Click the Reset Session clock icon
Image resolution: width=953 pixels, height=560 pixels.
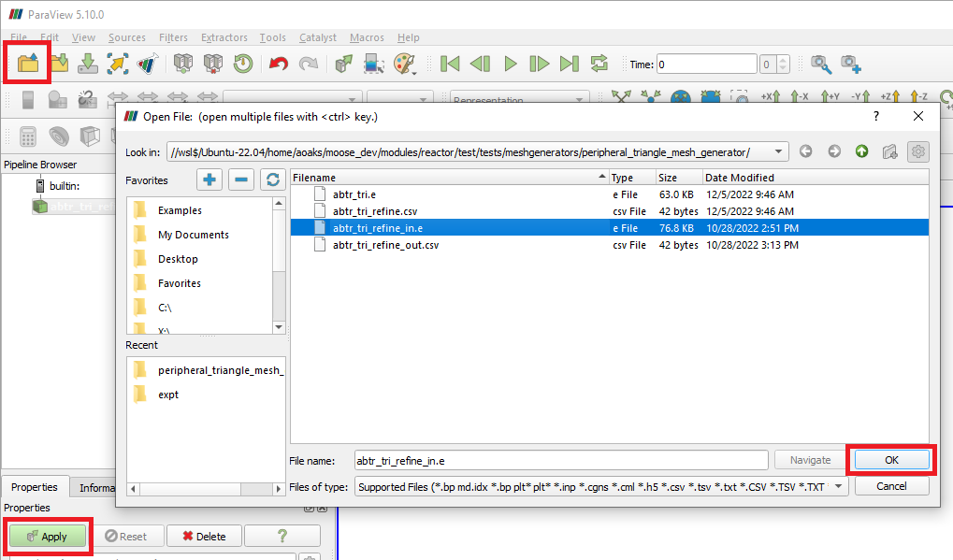pyautogui.click(x=243, y=64)
